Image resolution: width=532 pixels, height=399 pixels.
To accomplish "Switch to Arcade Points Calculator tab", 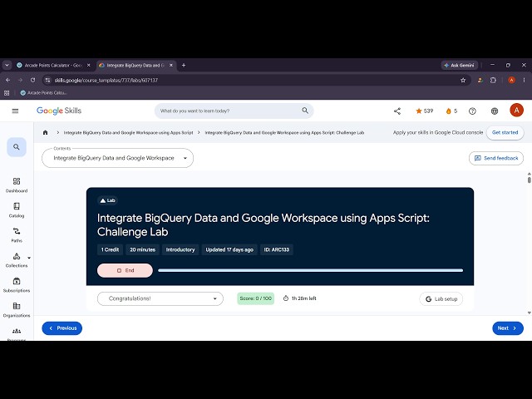I will tap(53, 65).
